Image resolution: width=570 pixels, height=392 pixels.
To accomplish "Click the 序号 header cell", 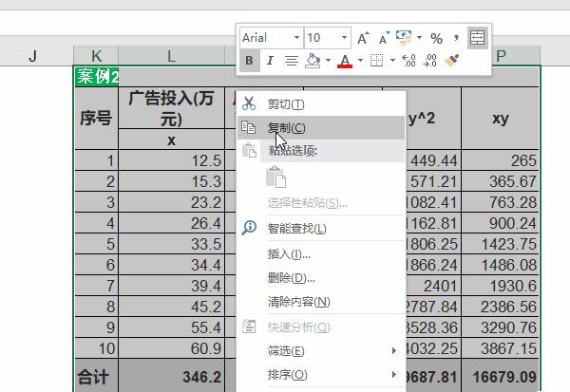I will click(96, 118).
